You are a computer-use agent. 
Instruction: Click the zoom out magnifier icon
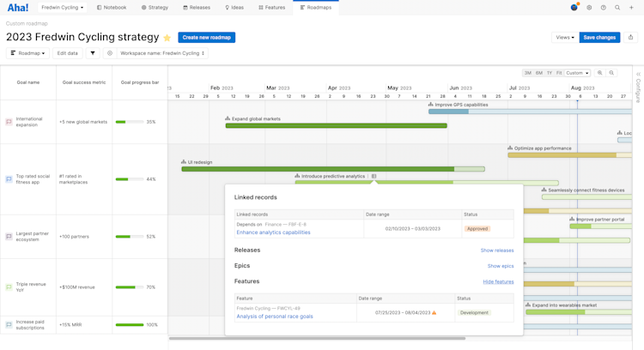point(611,73)
